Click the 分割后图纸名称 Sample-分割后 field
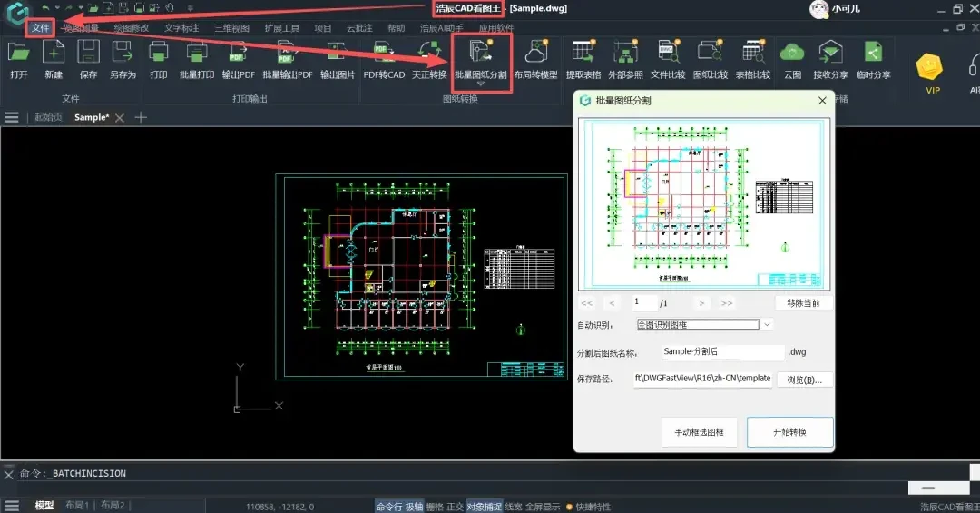The height and width of the screenshot is (513, 980). (723, 351)
